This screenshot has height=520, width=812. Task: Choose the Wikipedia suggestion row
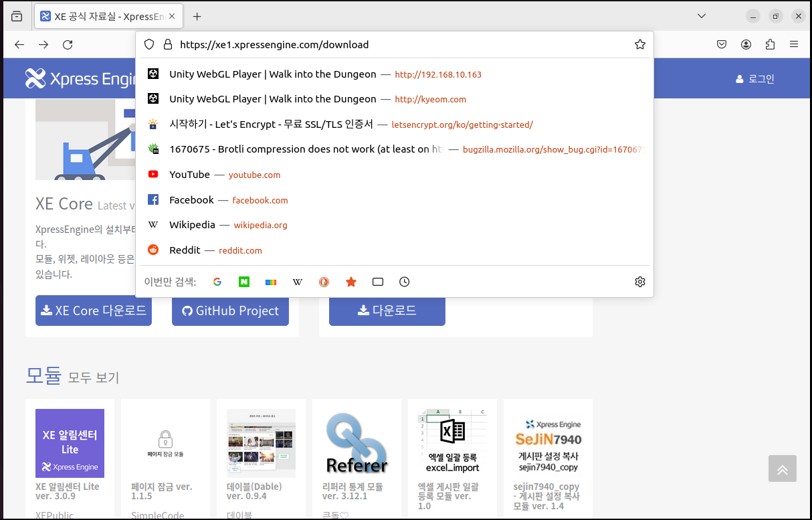pos(395,225)
